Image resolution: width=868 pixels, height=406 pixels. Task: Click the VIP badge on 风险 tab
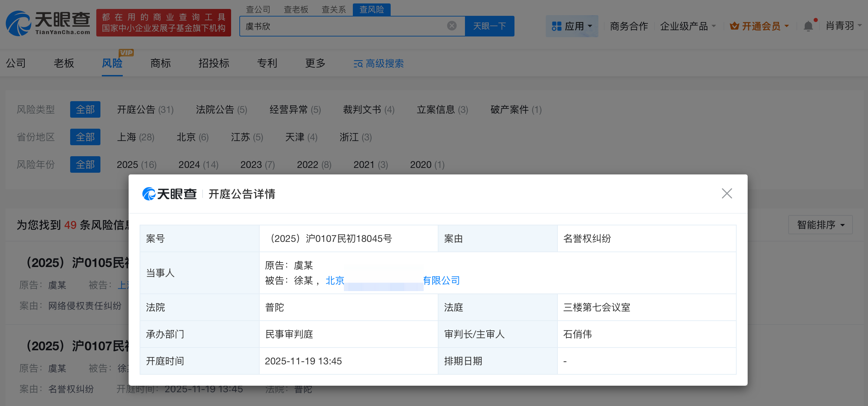[127, 52]
